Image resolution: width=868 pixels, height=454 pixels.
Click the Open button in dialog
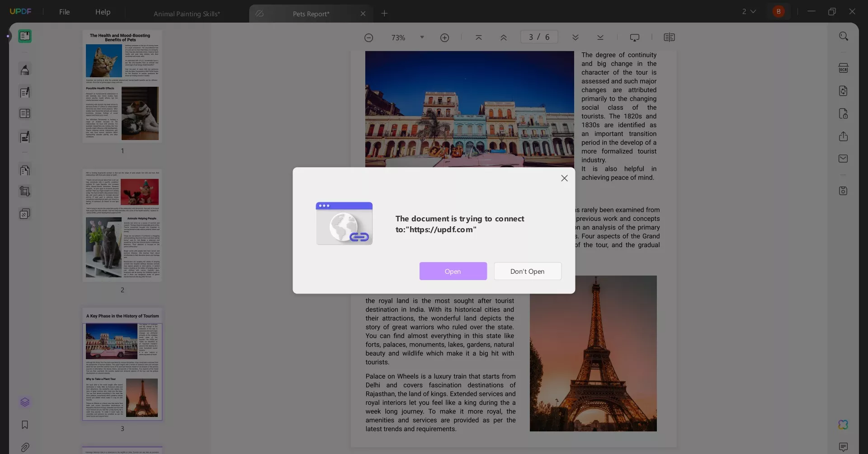[x=453, y=271]
